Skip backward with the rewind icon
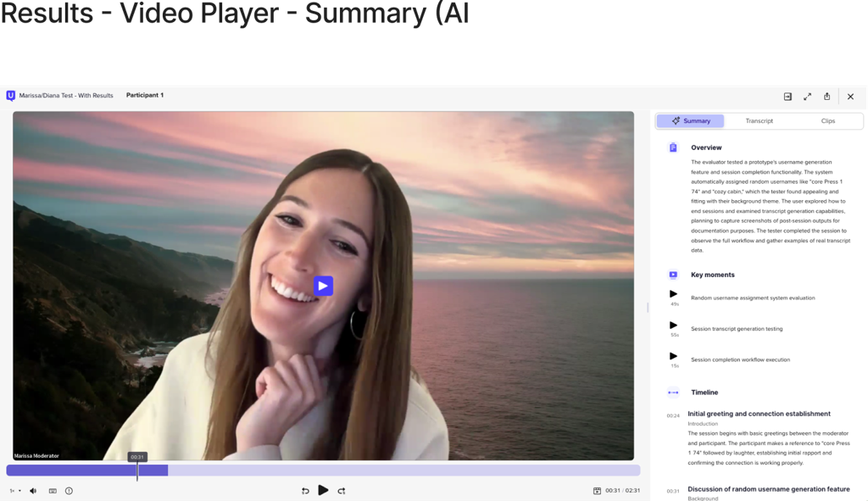Screen dimensions: 868x501 [305, 491]
